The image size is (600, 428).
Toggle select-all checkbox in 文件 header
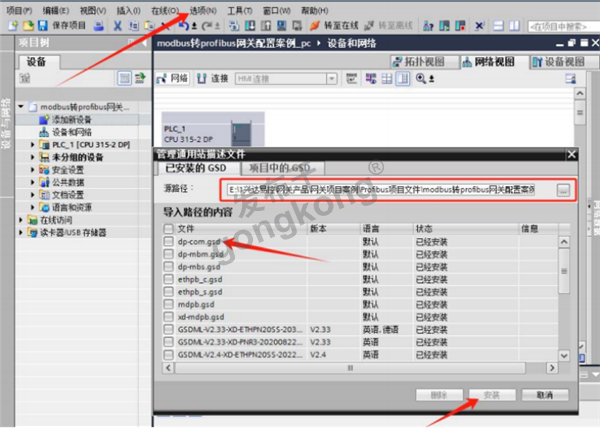pos(168,229)
